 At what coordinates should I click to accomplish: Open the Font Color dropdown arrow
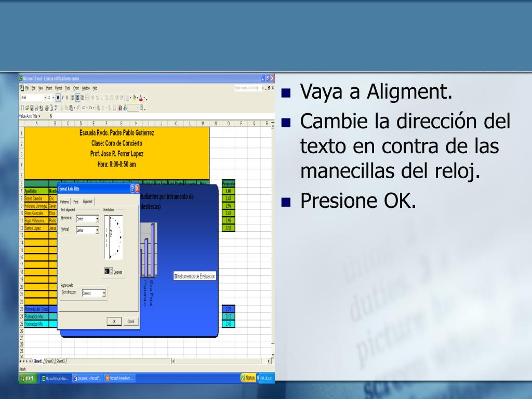coord(144,98)
